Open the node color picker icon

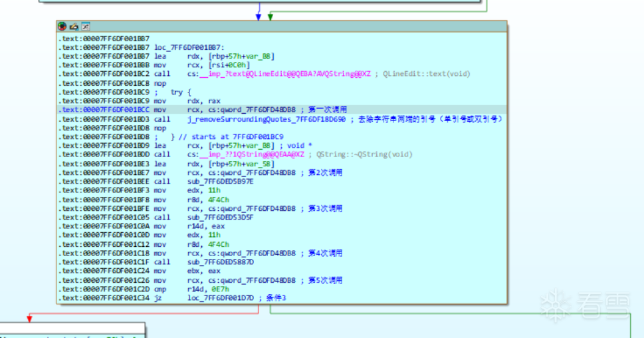tap(62, 27)
